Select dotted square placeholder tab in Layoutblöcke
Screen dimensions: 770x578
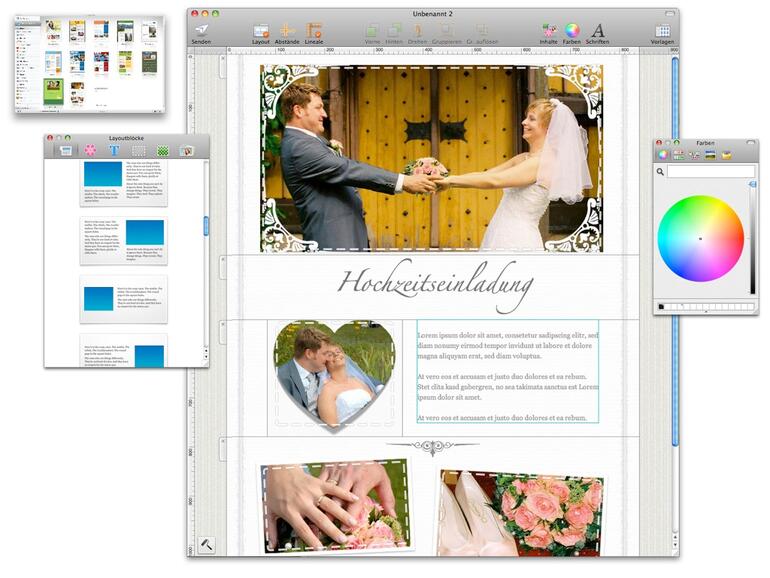coord(138,151)
